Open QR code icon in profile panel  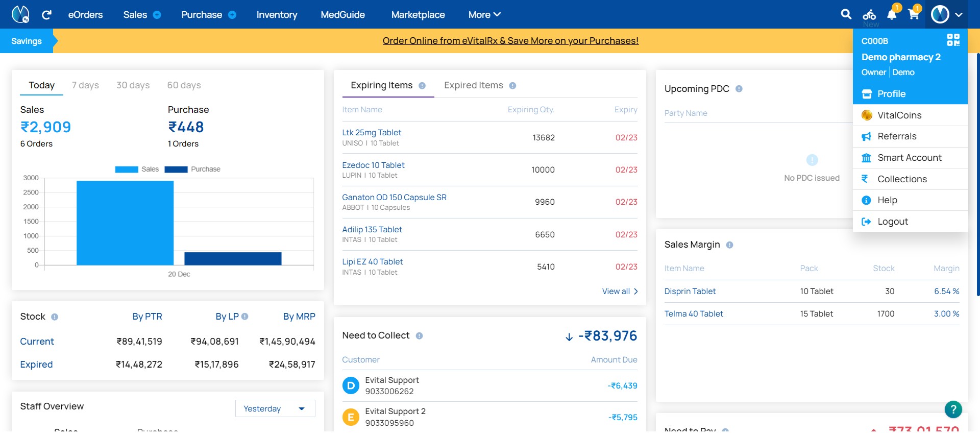[953, 40]
